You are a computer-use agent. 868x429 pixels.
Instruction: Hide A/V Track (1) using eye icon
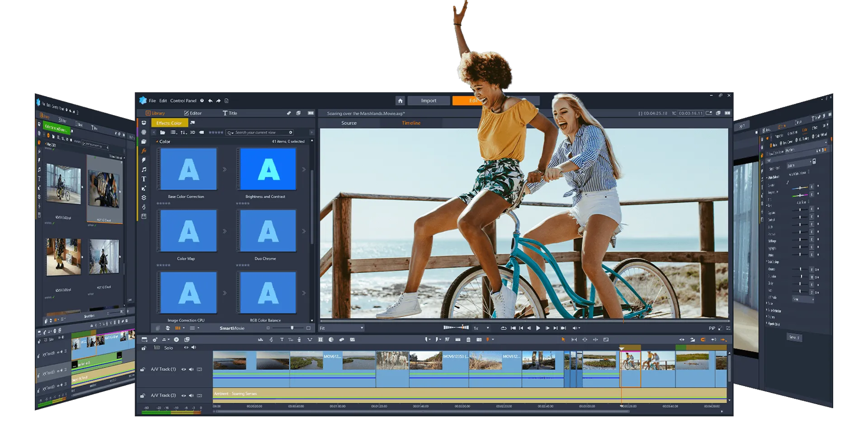[184, 369]
